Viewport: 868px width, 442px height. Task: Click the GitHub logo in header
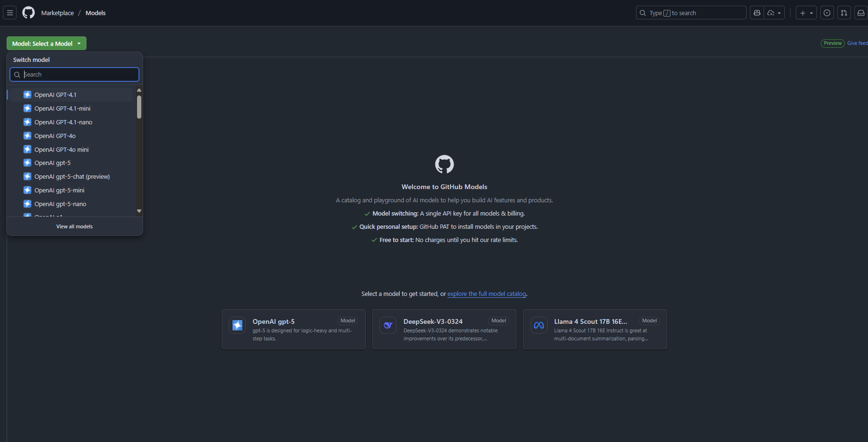[x=28, y=13]
